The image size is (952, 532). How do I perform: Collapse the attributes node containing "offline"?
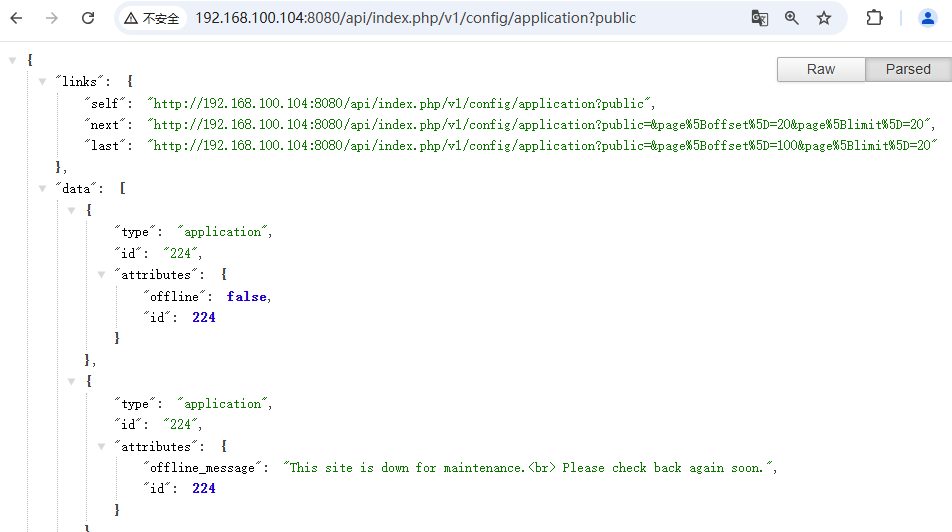pyautogui.click(x=101, y=274)
